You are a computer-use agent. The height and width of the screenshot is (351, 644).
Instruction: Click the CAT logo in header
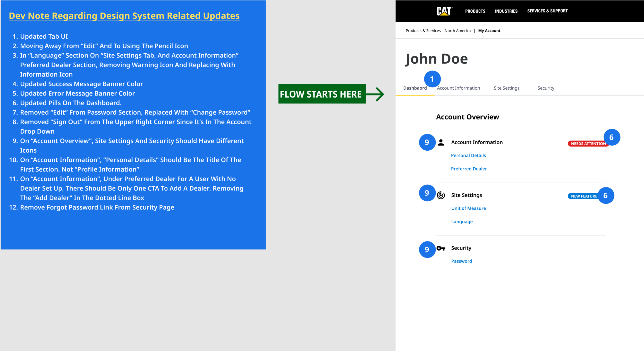point(444,11)
